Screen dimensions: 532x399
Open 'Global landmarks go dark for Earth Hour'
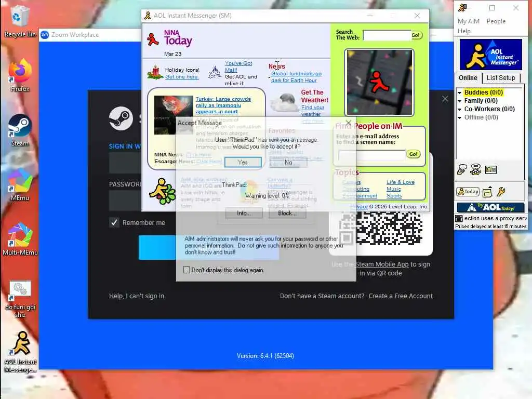(x=296, y=77)
